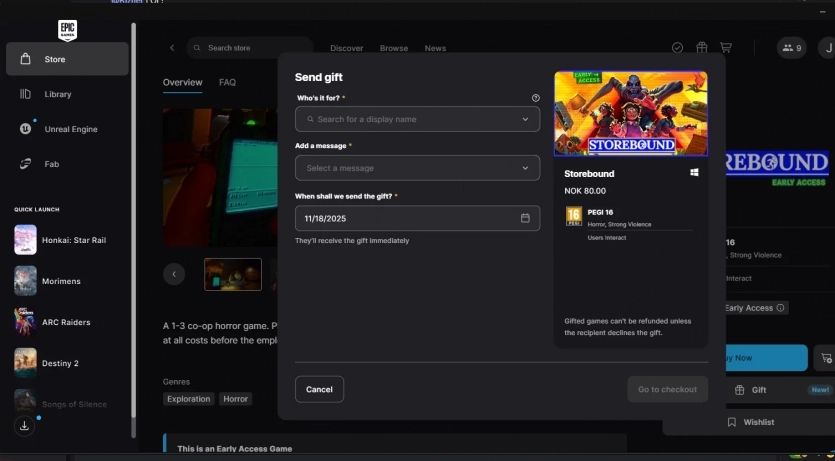835x461 pixels.
Task: Open the News tab
Action: pyautogui.click(x=435, y=48)
